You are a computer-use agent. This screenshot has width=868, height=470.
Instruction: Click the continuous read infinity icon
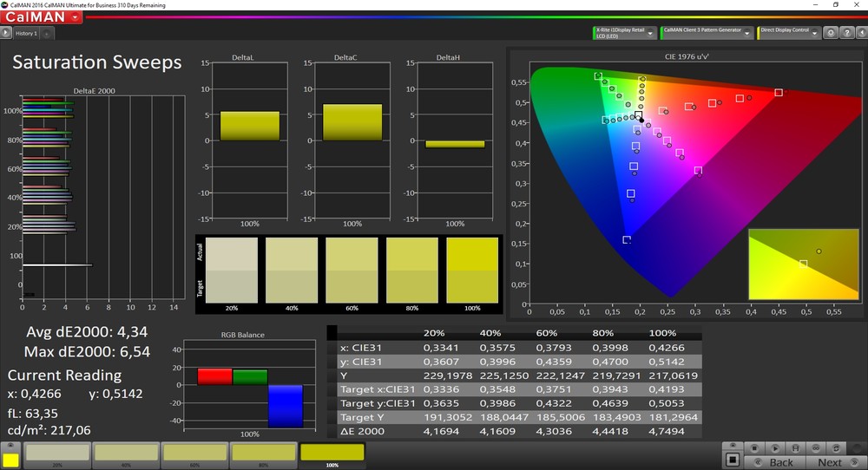(817, 447)
